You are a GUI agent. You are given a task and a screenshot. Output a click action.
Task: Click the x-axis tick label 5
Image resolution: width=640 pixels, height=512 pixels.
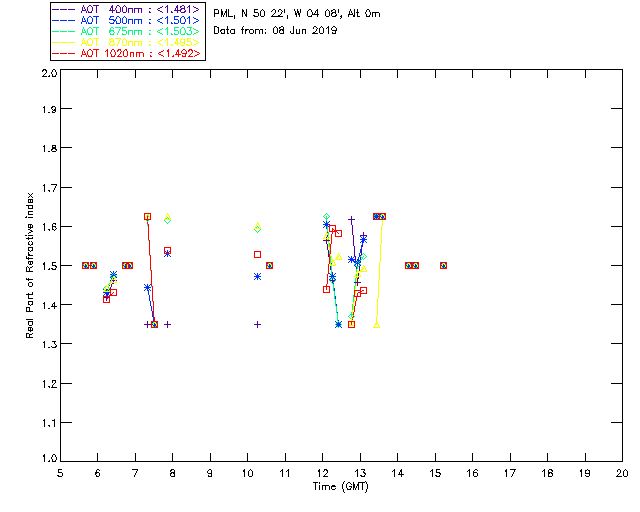[x=60, y=473]
